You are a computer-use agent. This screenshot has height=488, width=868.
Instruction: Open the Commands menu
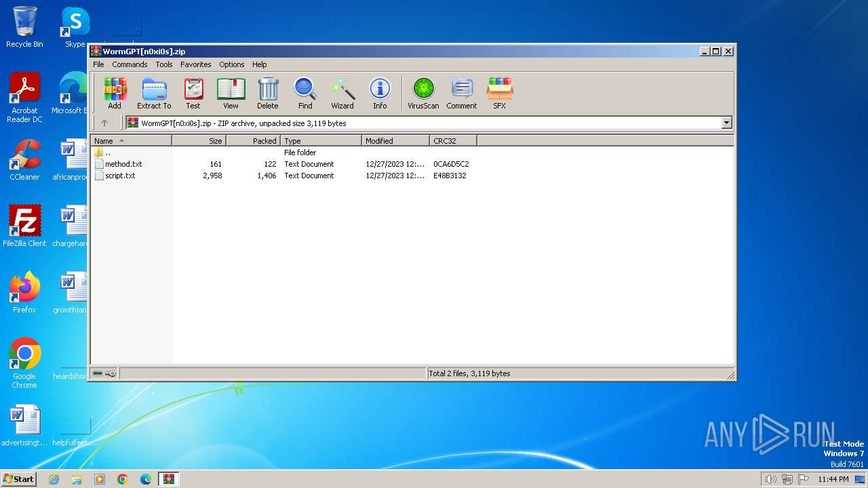tap(130, 64)
